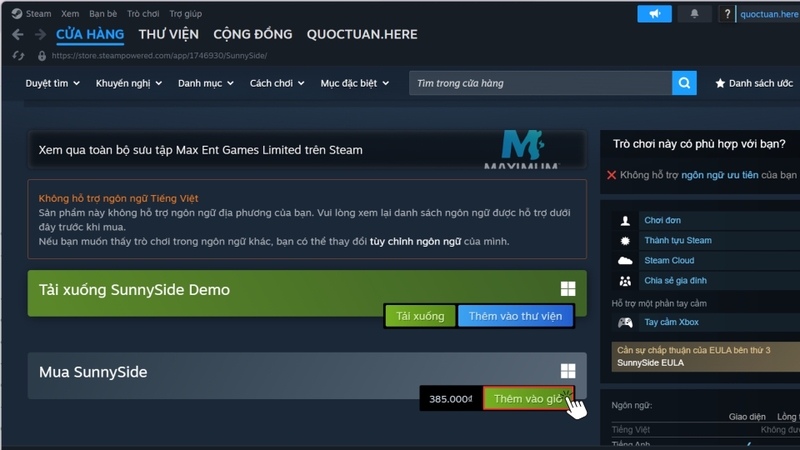The image size is (800, 450).
Task: Click Max Ent Games Limited collection banner
Action: point(307,149)
